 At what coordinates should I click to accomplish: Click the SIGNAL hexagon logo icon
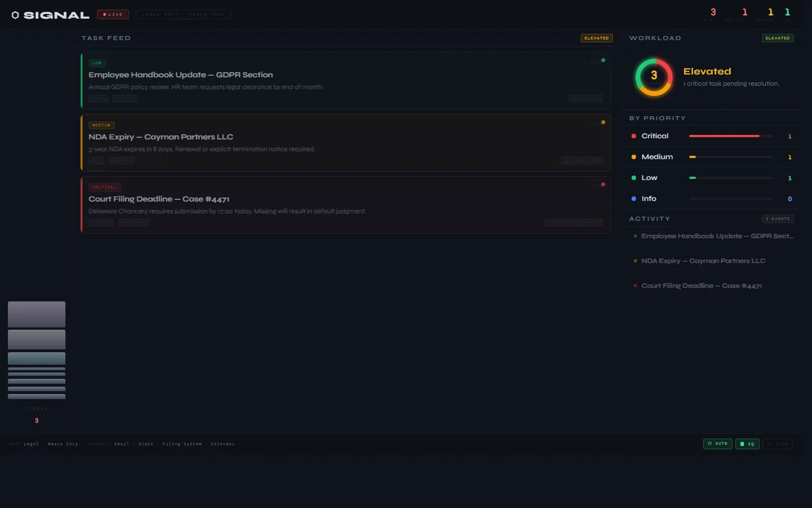click(x=15, y=15)
